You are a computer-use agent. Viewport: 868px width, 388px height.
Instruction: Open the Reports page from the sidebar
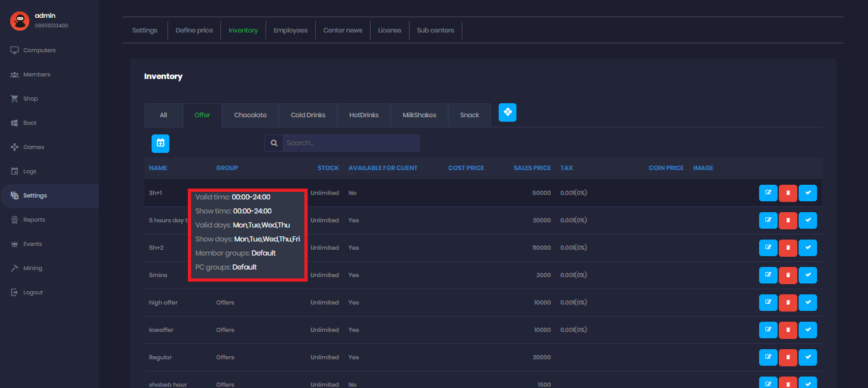[x=34, y=220]
